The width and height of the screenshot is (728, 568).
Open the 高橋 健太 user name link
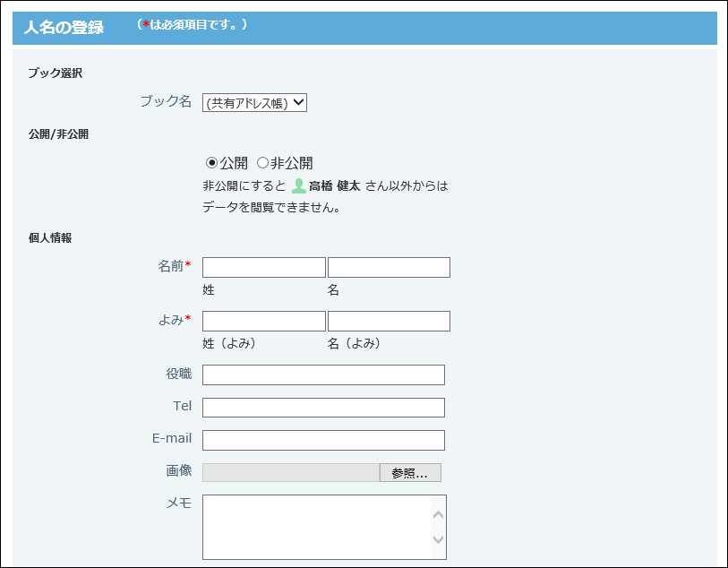(x=334, y=186)
